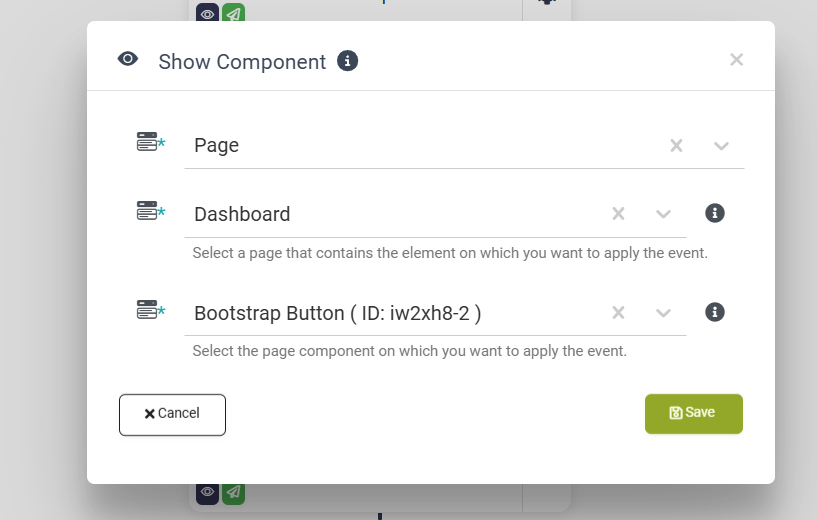Image resolution: width=817 pixels, height=520 pixels.
Task: Click the eye icon in the dialog header
Action: tap(128, 59)
